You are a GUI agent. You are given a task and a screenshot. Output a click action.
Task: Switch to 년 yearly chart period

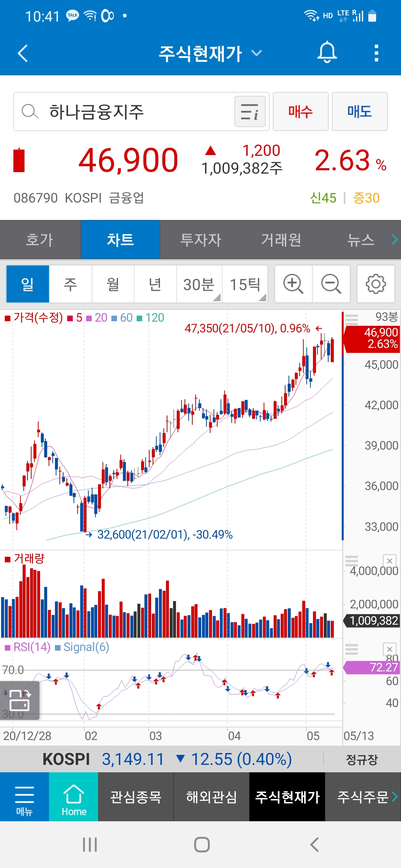point(155,284)
